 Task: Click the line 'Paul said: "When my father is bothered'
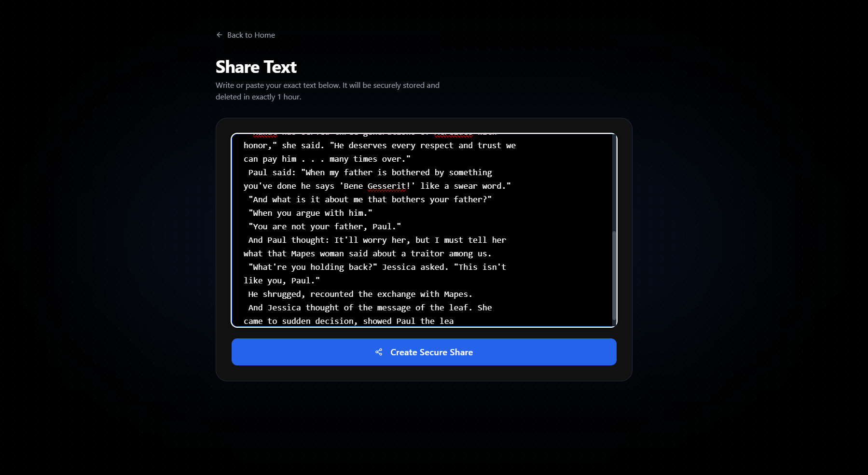pyautogui.click(x=370, y=173)
